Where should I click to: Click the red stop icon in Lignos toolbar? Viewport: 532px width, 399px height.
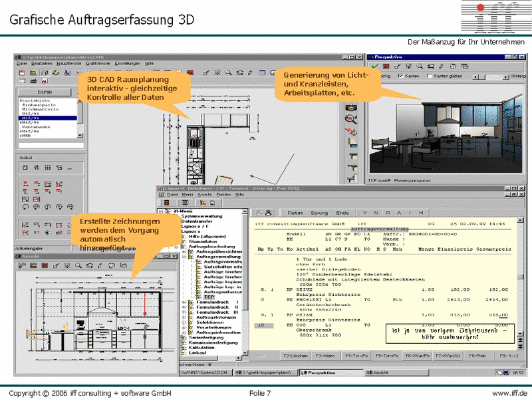(x=167, y=203)
